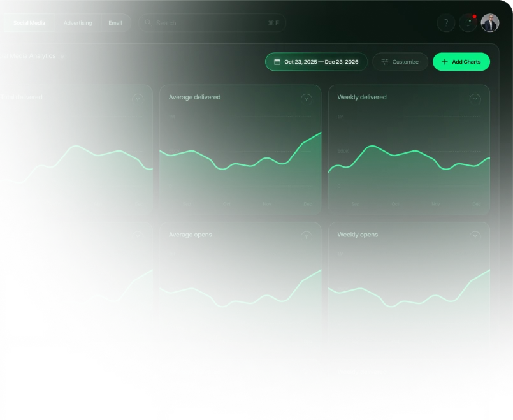
Task: Click the filter icon on Weekly delivered
Action: [x=475, y=99]
